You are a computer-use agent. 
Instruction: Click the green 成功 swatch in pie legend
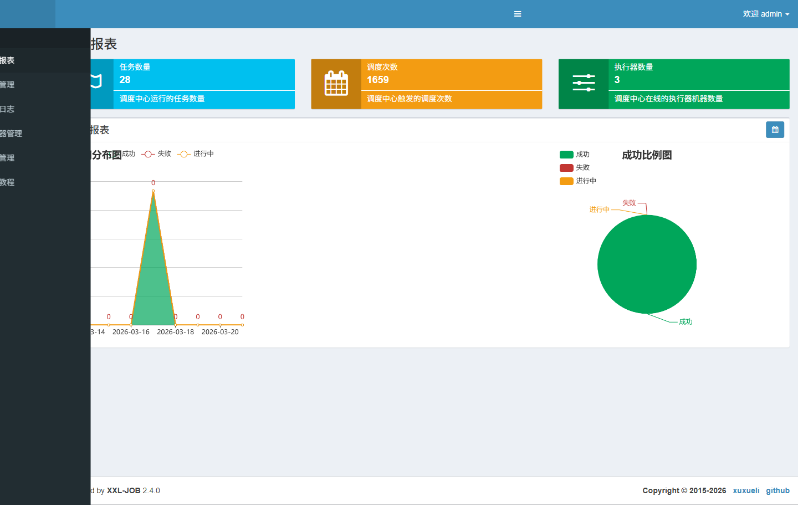tap(566, 155)
